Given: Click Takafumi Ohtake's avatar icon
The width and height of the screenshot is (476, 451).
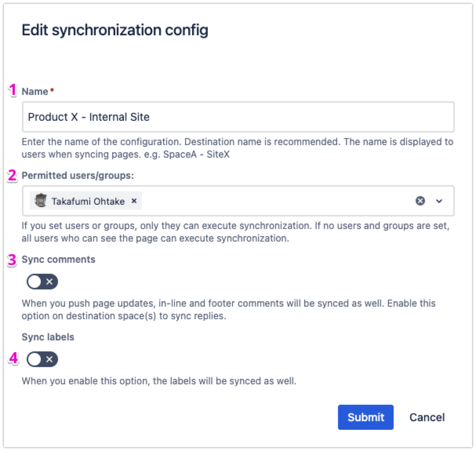Looking at the screenshot, I should 41,201.
